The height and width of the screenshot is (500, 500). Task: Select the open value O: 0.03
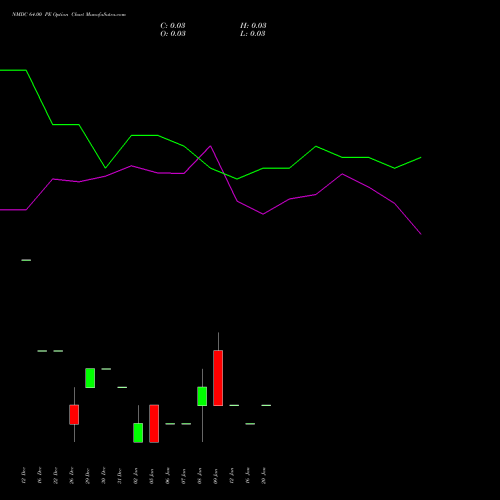[173, 34]
